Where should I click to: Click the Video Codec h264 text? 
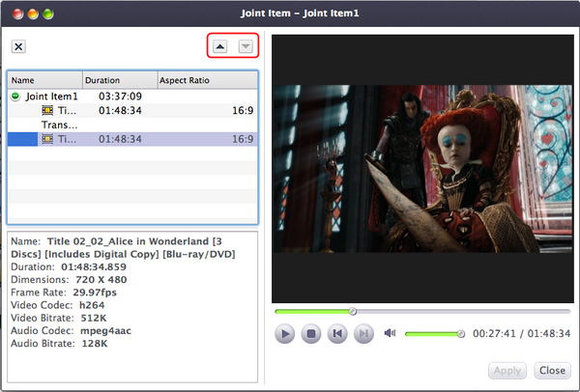point(58,305)
